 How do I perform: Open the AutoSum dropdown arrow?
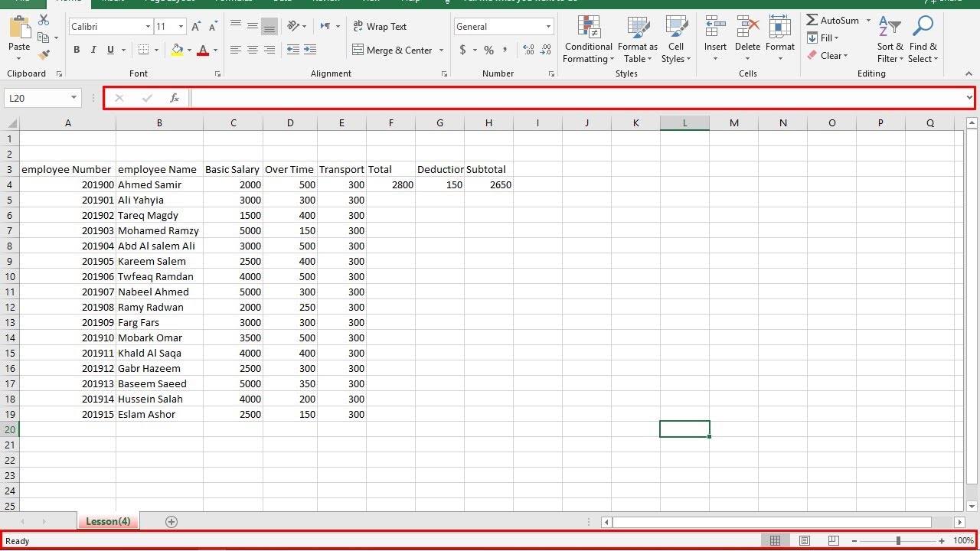pyautogui.click(x=868, y=21)
